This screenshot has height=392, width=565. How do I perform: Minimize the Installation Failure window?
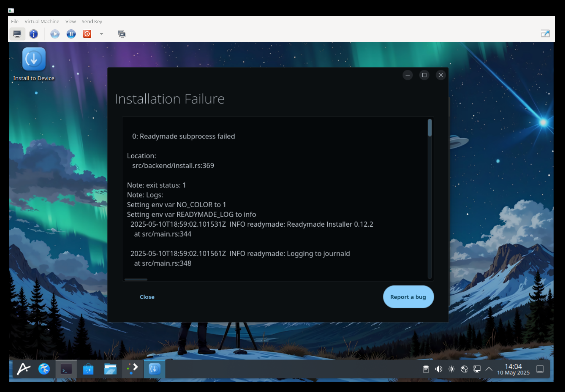pos(408,75)
